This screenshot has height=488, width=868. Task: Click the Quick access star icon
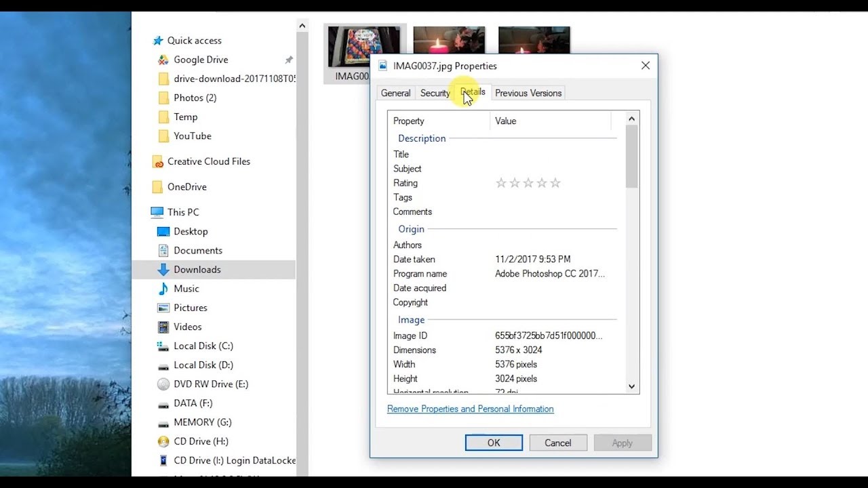(x=158, y=41)
